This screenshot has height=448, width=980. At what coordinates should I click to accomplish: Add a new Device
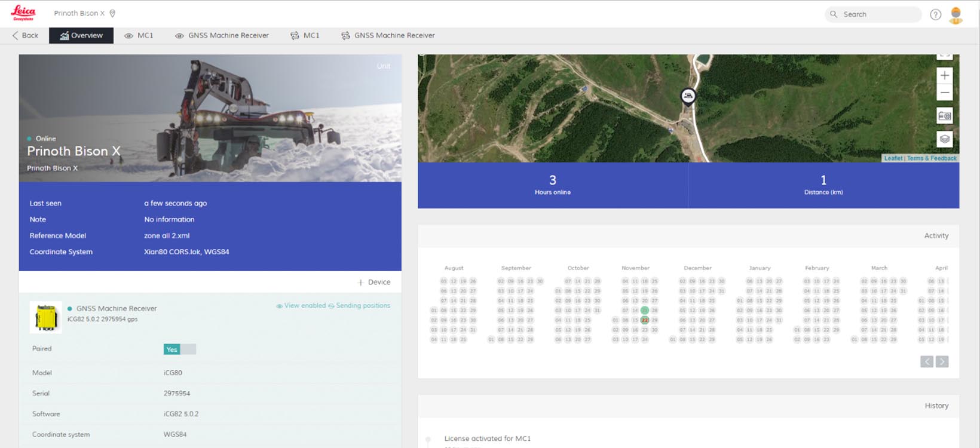click(x=374, y=282)
